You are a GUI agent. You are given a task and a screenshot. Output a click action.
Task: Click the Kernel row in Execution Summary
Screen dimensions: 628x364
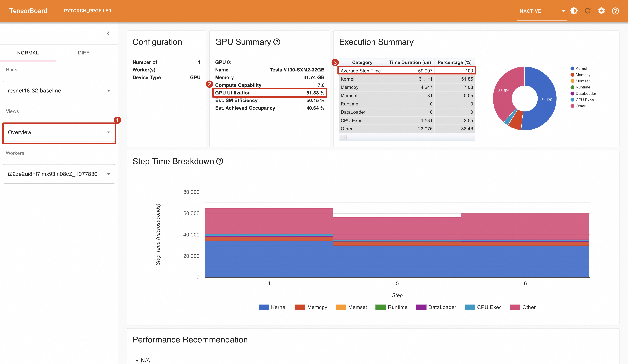(x=407, y=79)
